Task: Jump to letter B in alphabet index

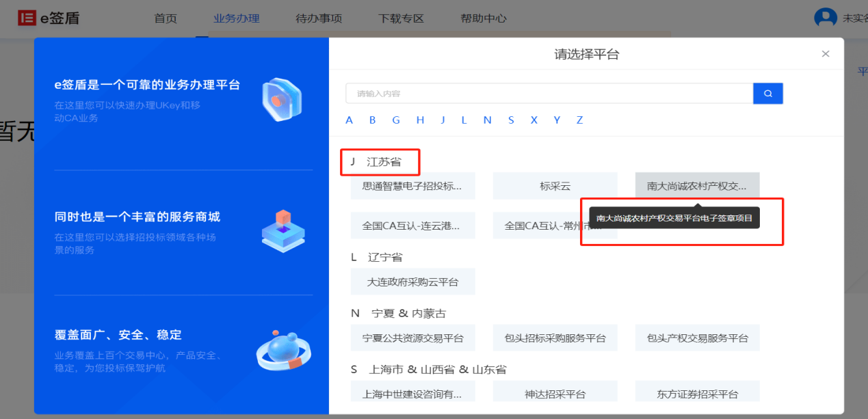Action: click(373, 120)
